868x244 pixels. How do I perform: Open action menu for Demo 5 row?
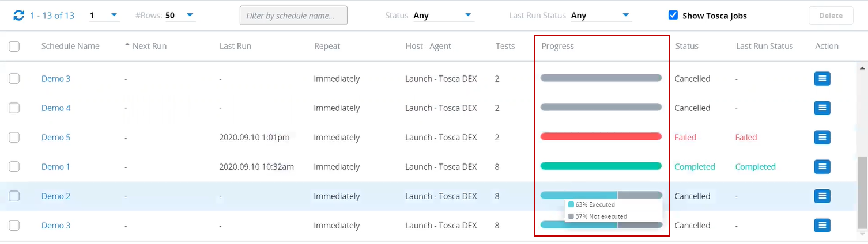point(822,137)
